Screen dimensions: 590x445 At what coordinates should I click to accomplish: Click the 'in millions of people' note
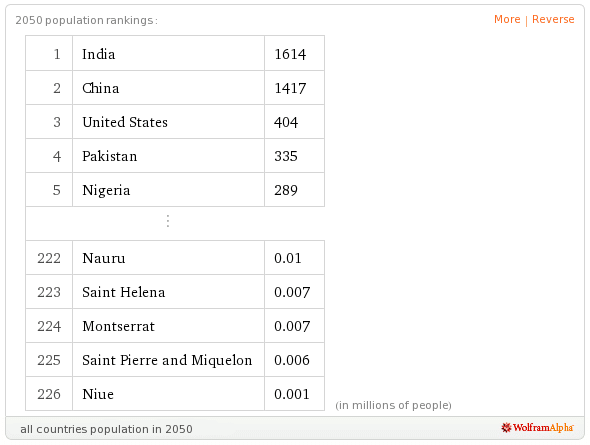[x=393, y=405]
